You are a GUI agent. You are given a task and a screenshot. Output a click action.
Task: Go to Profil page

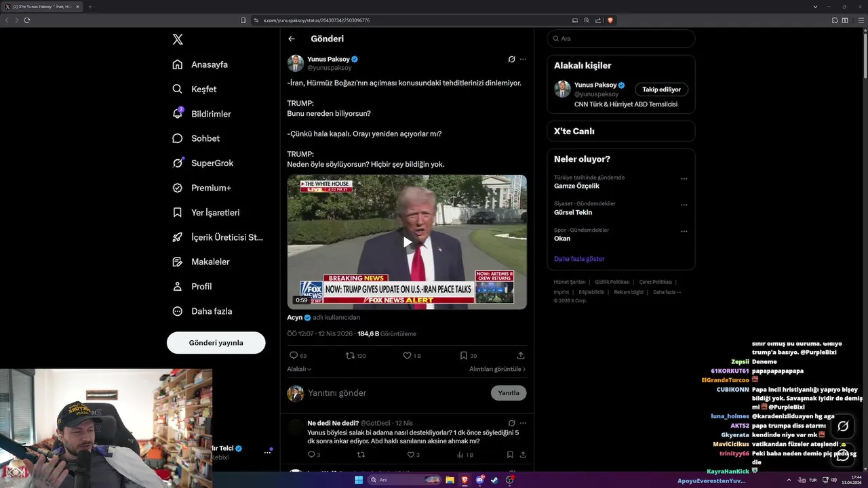pyautogui.click(x=193, y=287)
